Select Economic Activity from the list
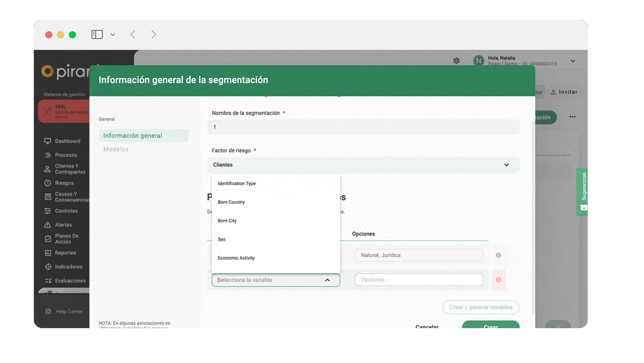Screen dimensions: 644x363 [236, 258]
